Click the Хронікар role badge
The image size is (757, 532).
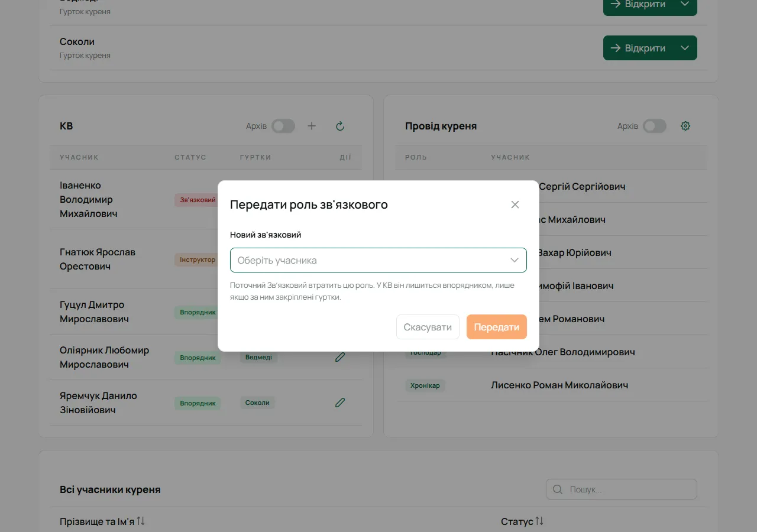pyautogui.click(x=425, y=385)
